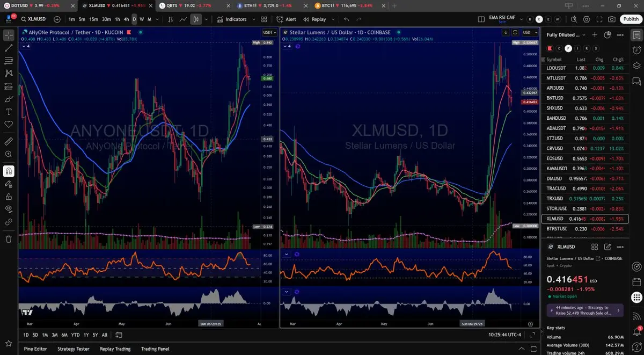This screenshot has height=355, width=644.
Task: Select the 15m timeframe
Action: pos(93,19)
